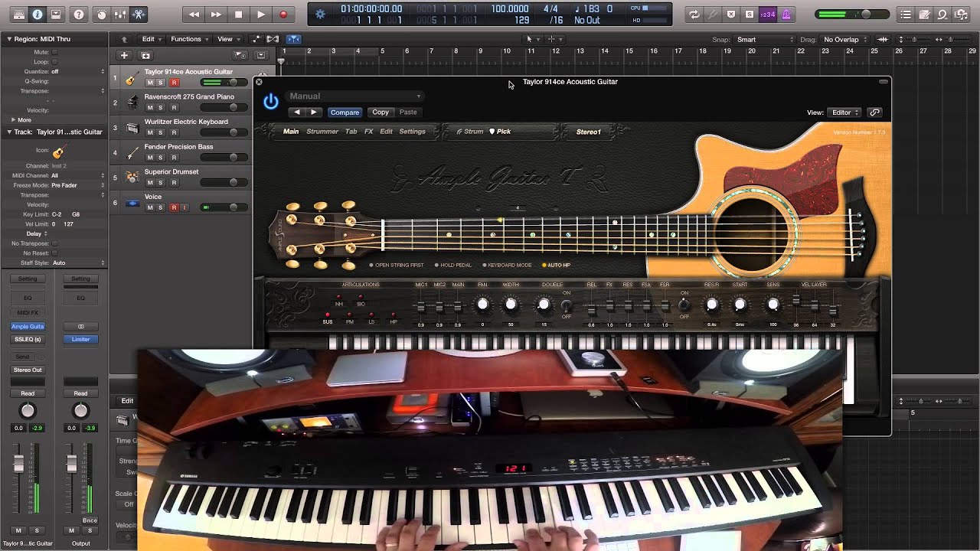Toggle the Catch playhead button
Viewport: 980px width, 551px height.
tap(293, 39)
